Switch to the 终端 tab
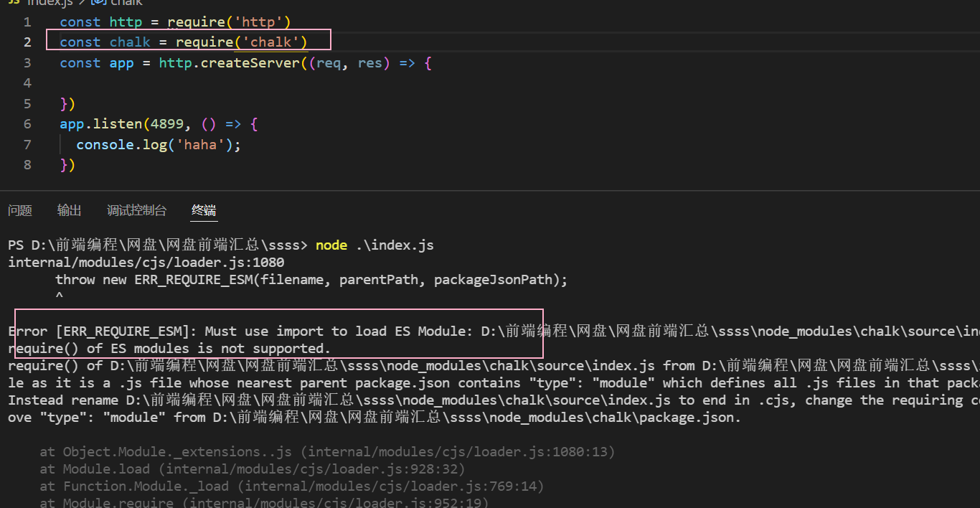This screenshot has height=508, width=980. tap(203, 210)
